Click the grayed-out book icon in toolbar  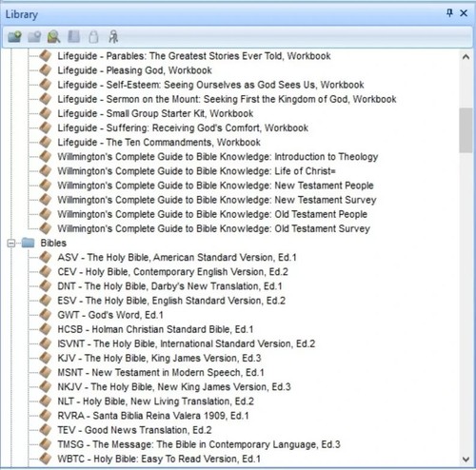[74, 37]
